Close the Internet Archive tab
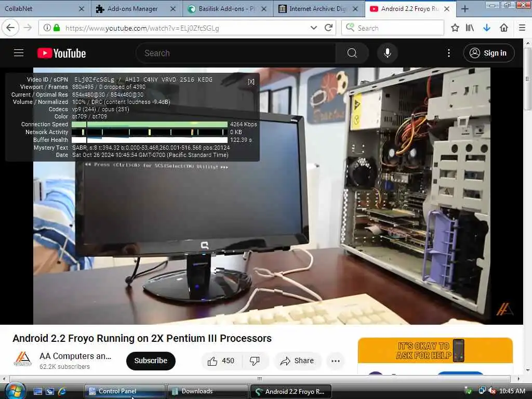This screenshot has width=532, height=399. point(355,9)
